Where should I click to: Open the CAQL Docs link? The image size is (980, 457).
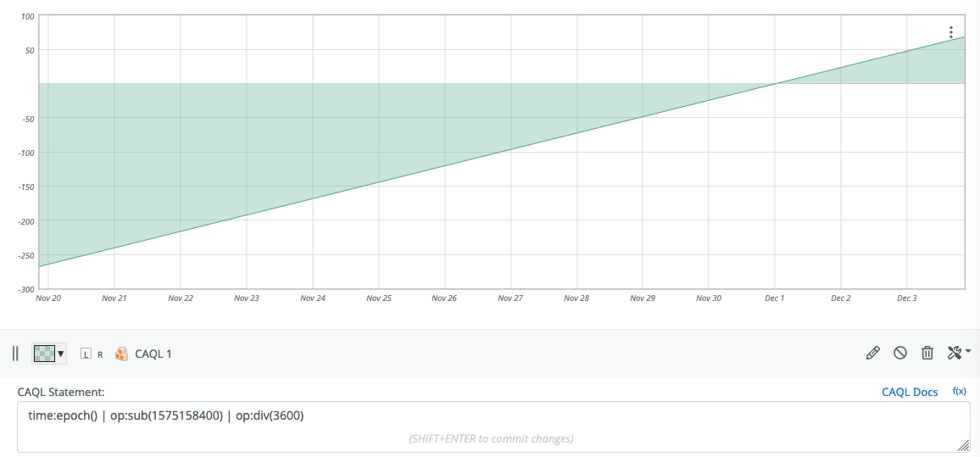(910, 392)
